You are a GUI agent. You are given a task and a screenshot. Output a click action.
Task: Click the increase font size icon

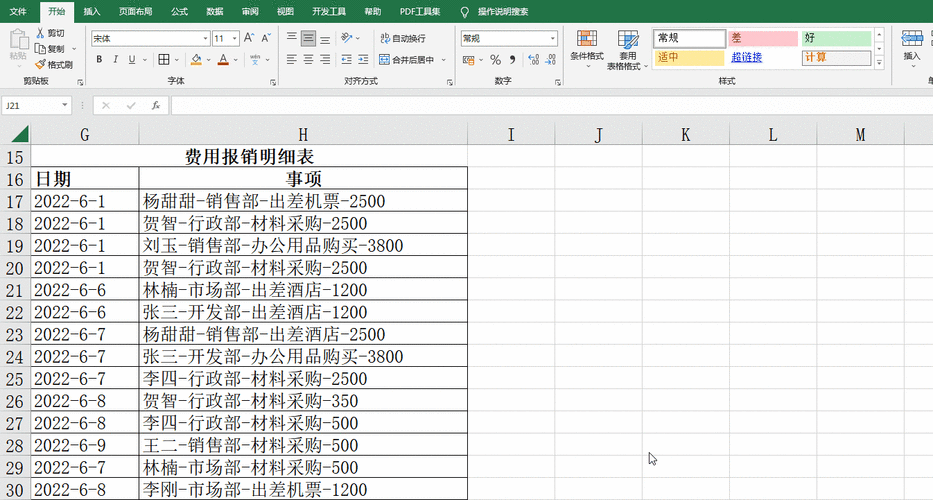tap(249, 38)
